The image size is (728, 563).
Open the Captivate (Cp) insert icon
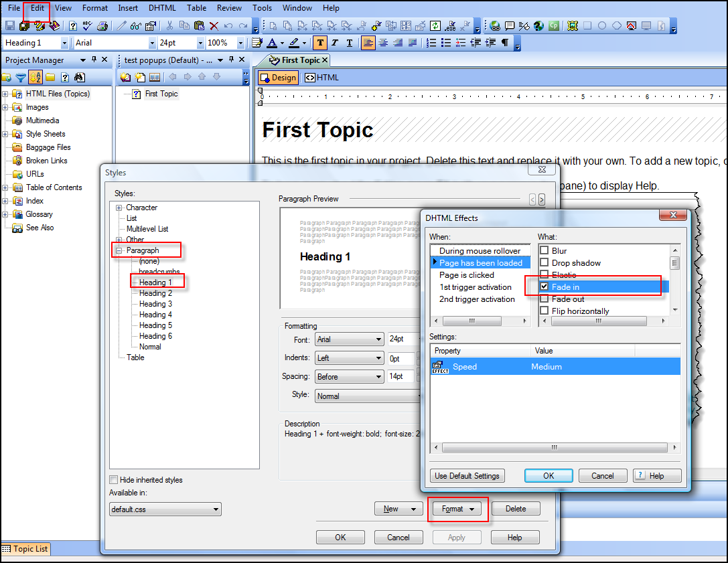[x=554, y=25]
